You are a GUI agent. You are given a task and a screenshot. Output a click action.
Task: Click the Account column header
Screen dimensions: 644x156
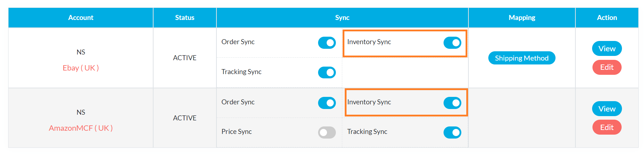coord(81,17)
